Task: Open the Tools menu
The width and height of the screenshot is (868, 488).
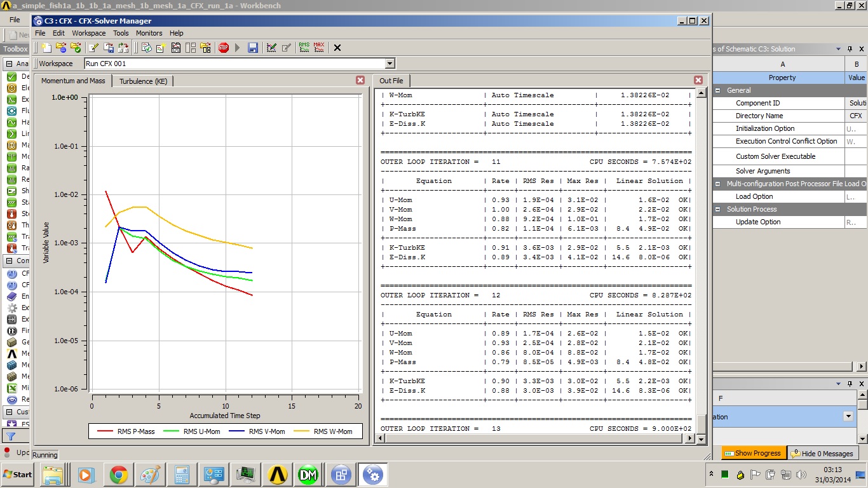Action: [121, 33]
